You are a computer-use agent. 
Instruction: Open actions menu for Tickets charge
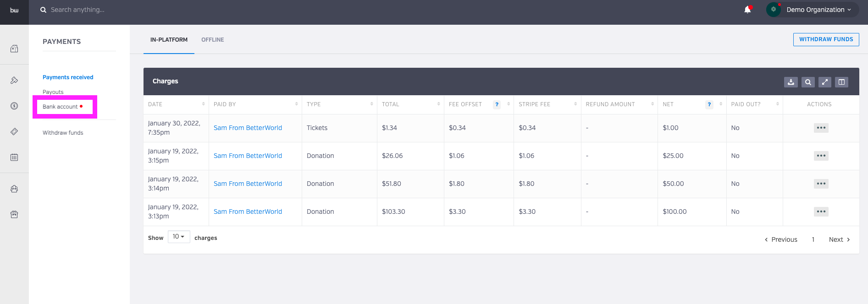[821, 128]
